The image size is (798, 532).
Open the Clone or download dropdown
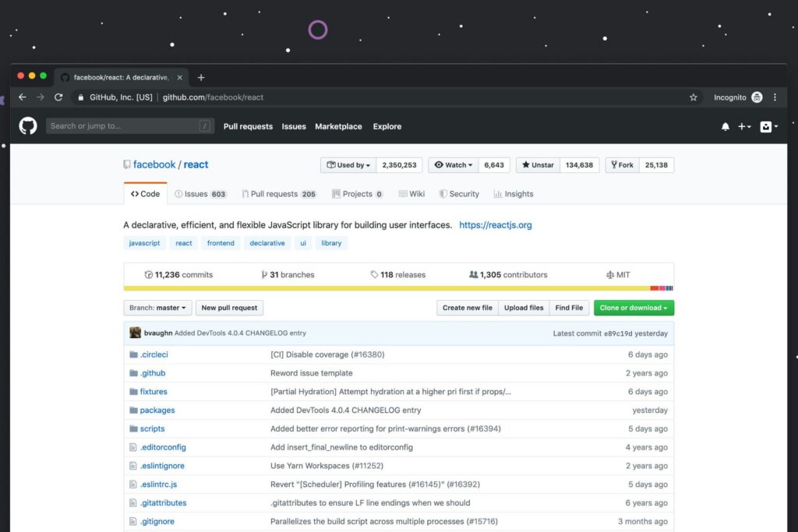click(634, 308)
